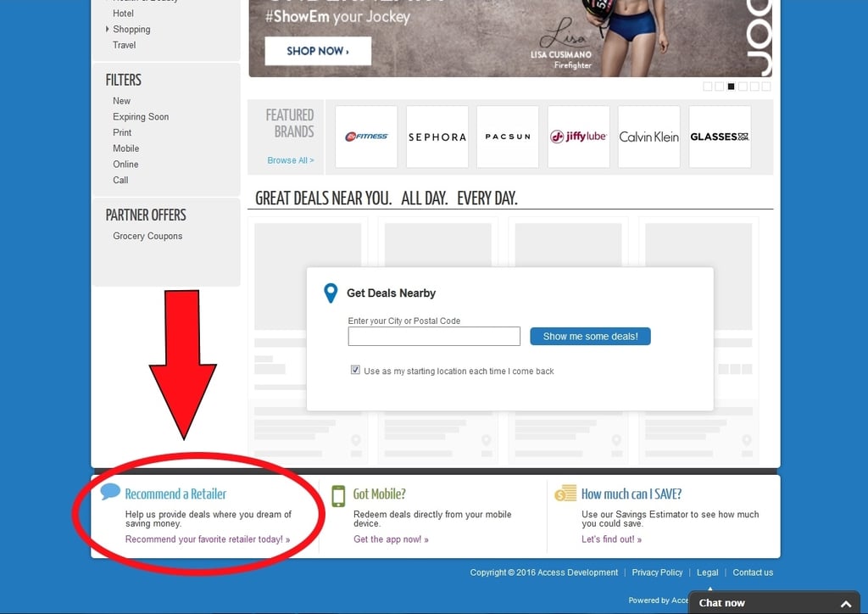Click the SHOP NOW button
The image size is (868, 614).
click(317, 51)
